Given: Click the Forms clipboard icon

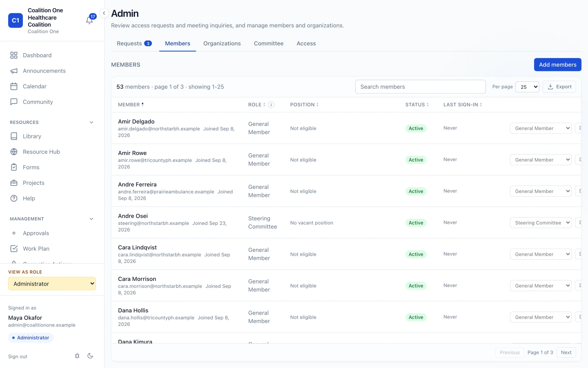Looking at the screenshot, I should [x=14, y=168].
